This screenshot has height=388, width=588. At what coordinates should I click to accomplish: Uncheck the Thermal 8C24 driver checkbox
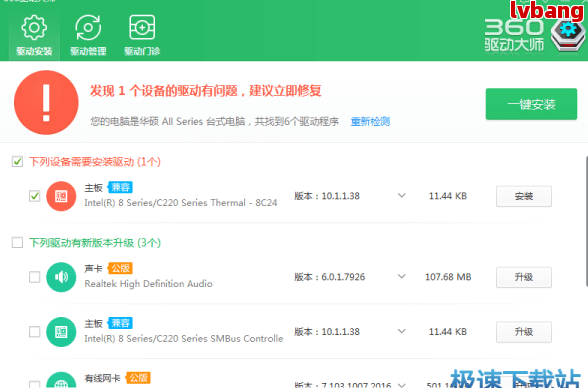(x=34, y=196)
